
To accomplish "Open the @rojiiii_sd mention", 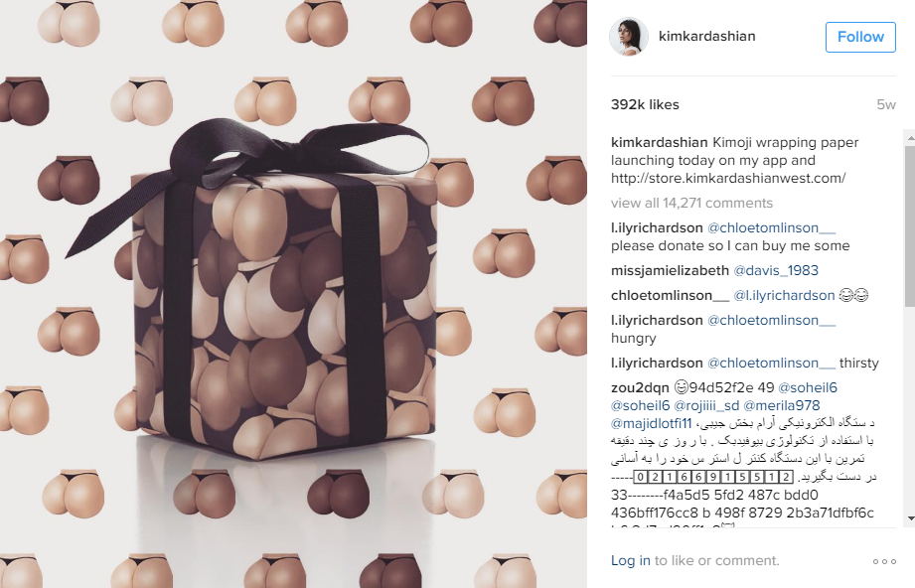I will click(706, 405).
